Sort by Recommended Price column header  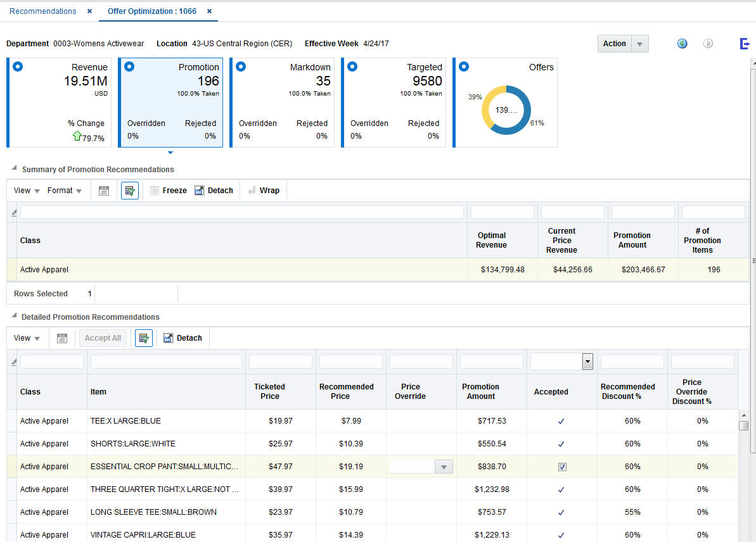pos(346,391)
